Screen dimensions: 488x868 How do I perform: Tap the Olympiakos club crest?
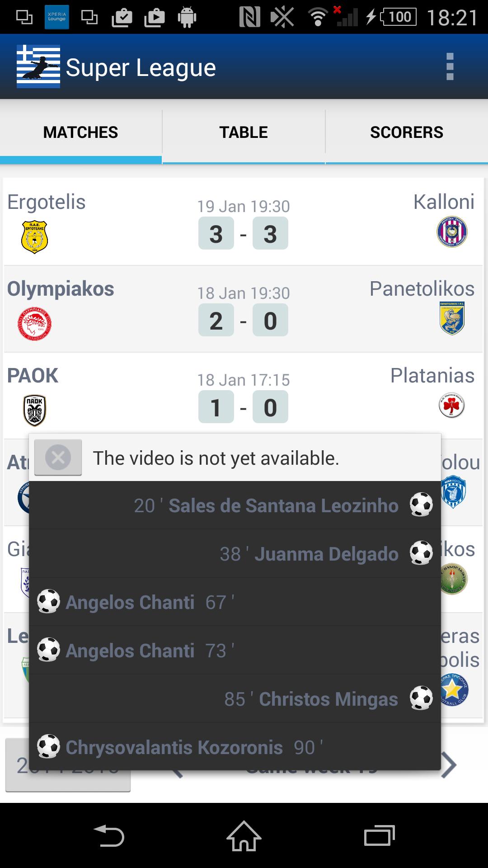(34, 324)
